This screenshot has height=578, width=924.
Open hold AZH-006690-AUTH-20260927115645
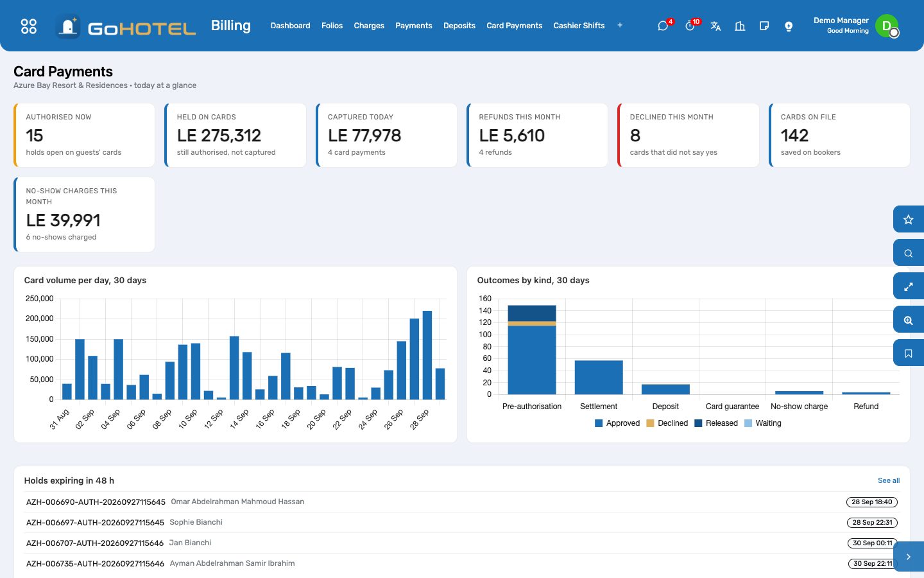pyautogui.click(x=96, y=502)
